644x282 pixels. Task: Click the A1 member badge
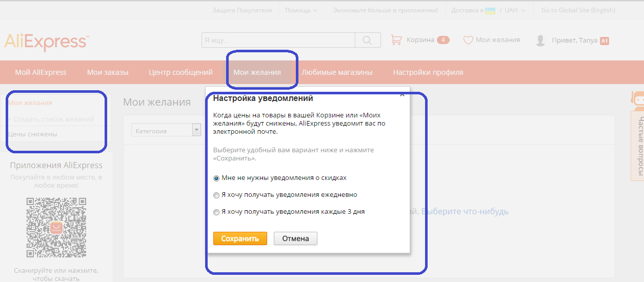coord(605,41)
